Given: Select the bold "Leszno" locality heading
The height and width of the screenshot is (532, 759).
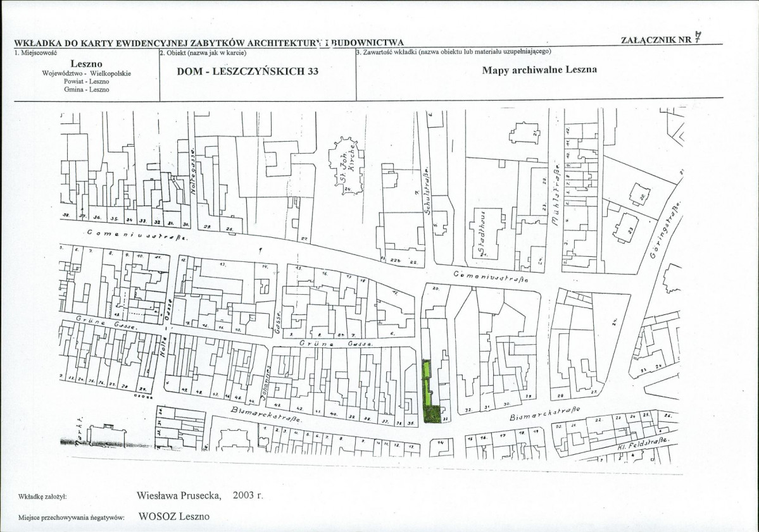Looking at the screenshot, I should [86, 64].
